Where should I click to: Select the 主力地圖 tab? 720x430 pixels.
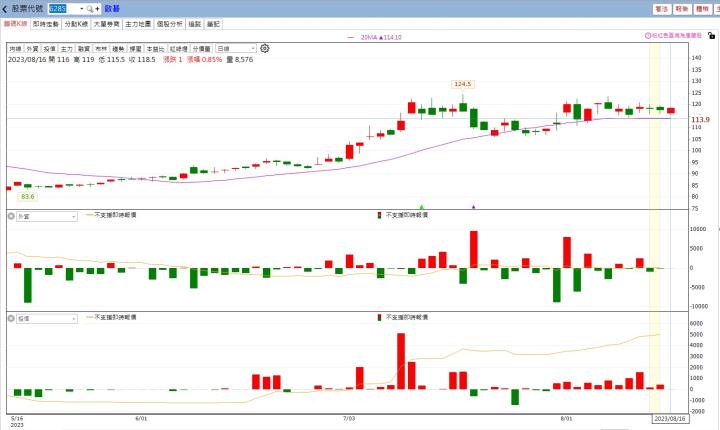[138, 24]
